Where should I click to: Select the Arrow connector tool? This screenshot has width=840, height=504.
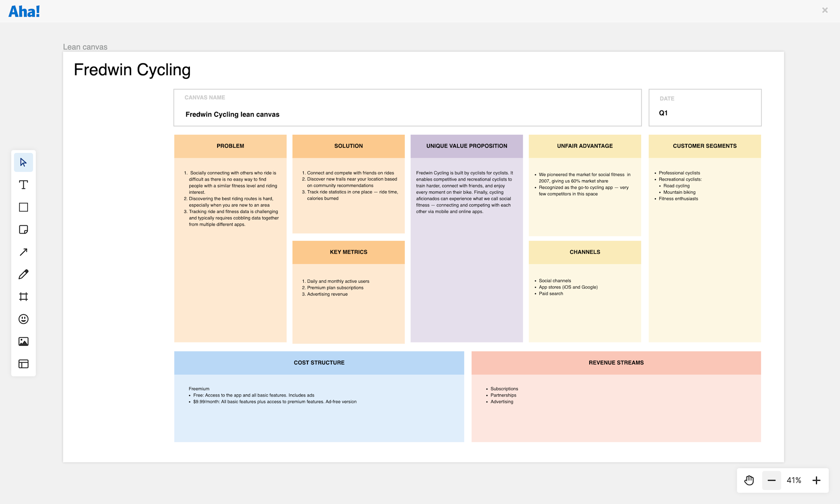pyautogui.click(x=24, y=252)
